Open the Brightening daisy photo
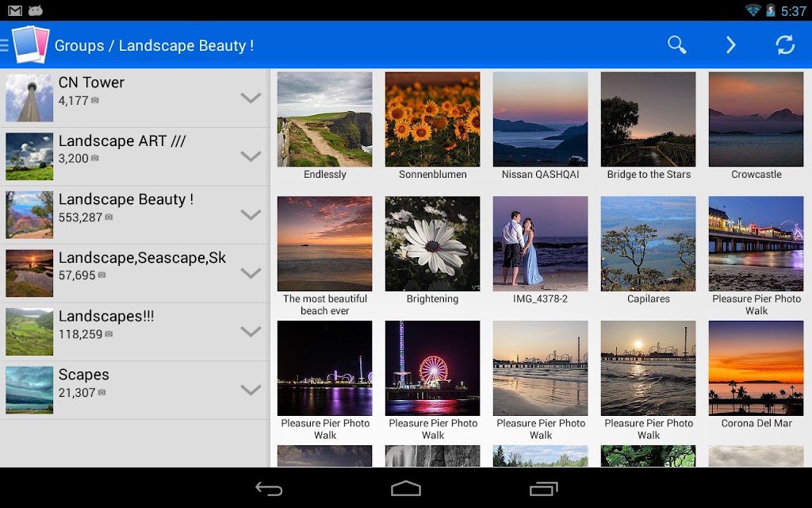 432,244
